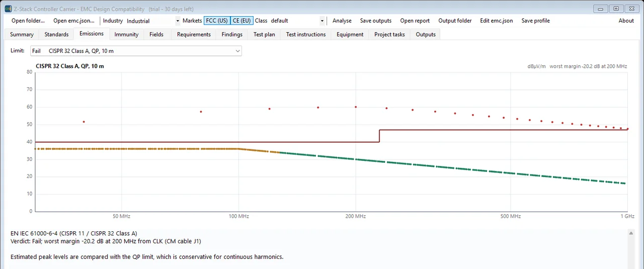Click Edit emc.json
644x269 pixels.
497,21
